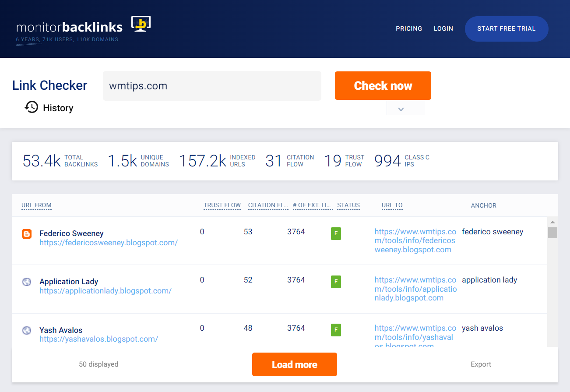Click the monitorbacklinks monitor logo icon

click(141, 23)
